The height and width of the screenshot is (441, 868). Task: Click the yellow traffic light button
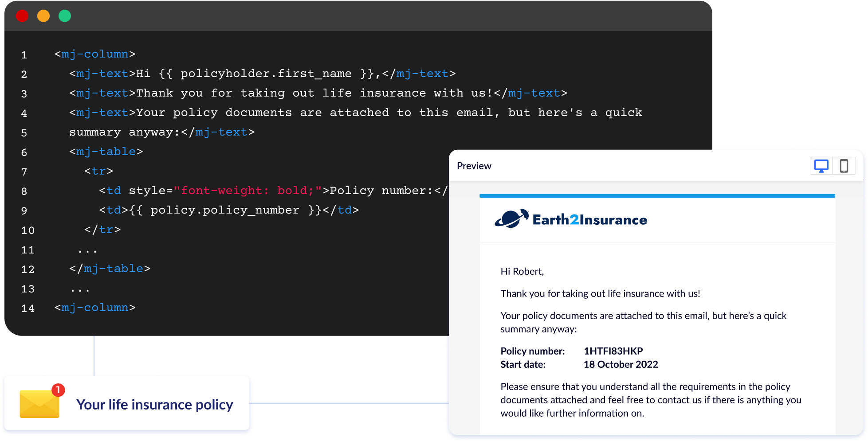click(x=43, y=16)
